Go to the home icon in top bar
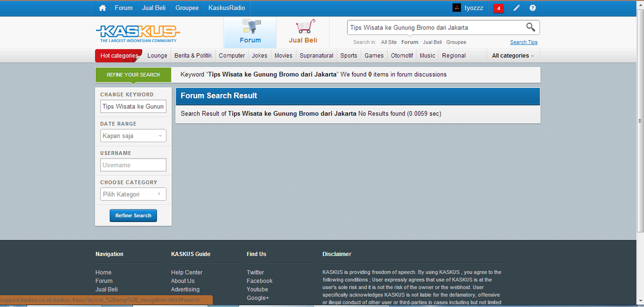This screenshot has width=644, height=307. [103, 8]
